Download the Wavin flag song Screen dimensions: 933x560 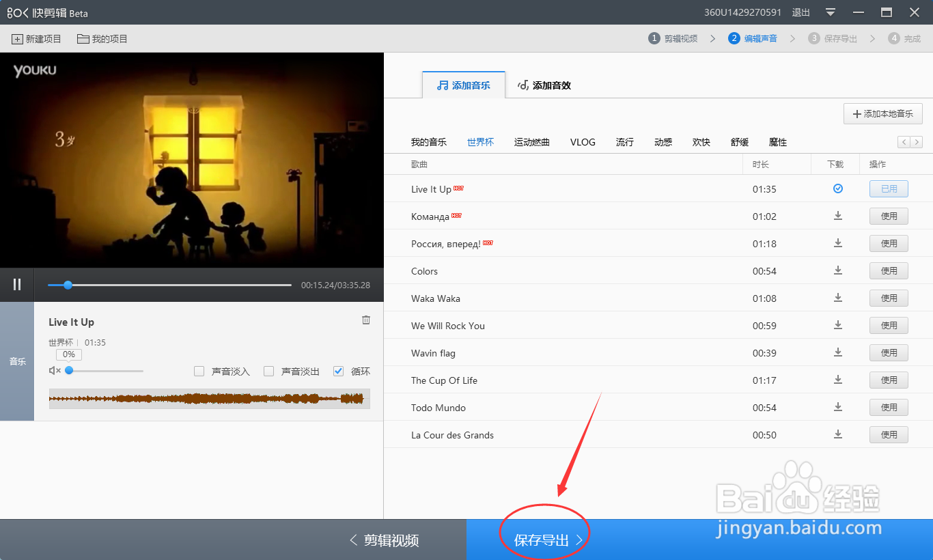[x=838, y=352]
